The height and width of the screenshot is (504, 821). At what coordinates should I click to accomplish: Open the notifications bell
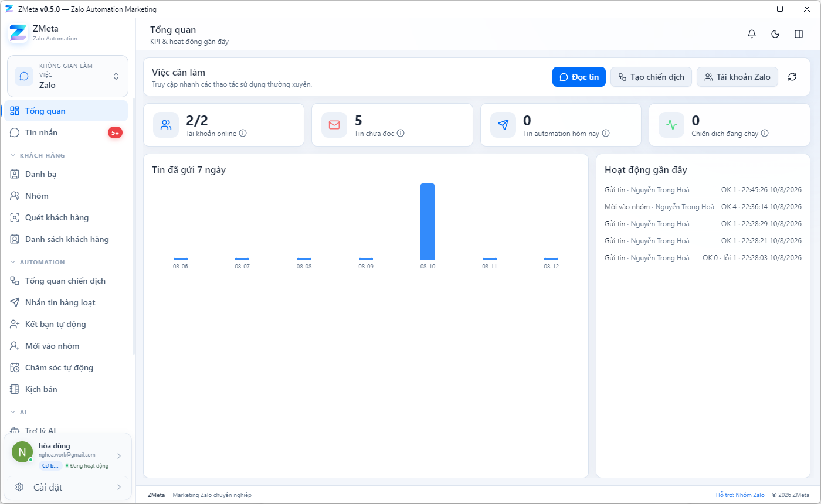coord(752,34)
